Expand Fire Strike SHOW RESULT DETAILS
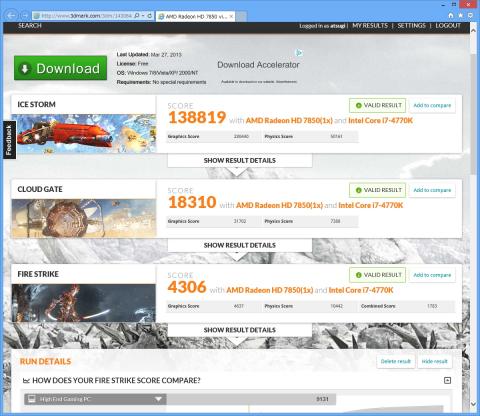Image resolution: width=480 pixels, height=416 pixels. tap(240, 330)
